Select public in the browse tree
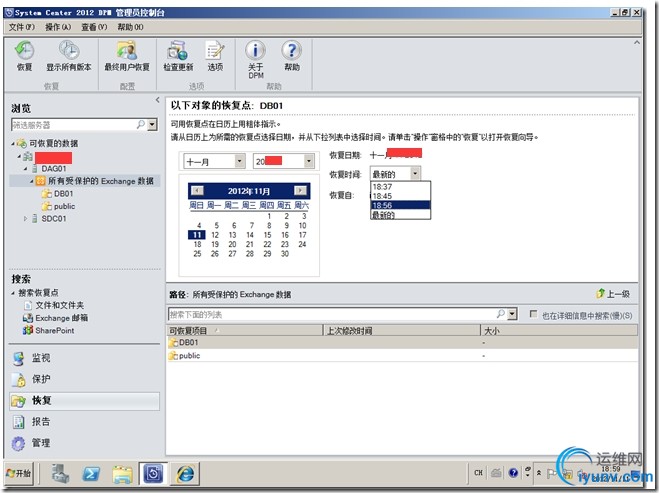This screenshot has width=659, height=493. point(64,206)
